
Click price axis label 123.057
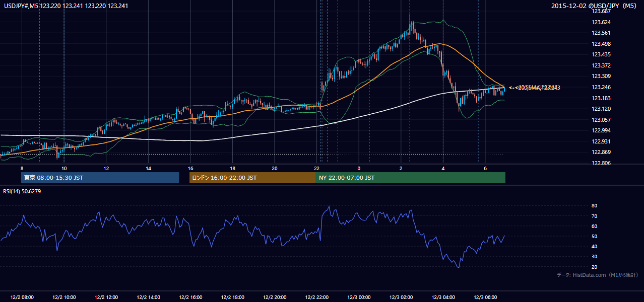pos(601,120)
